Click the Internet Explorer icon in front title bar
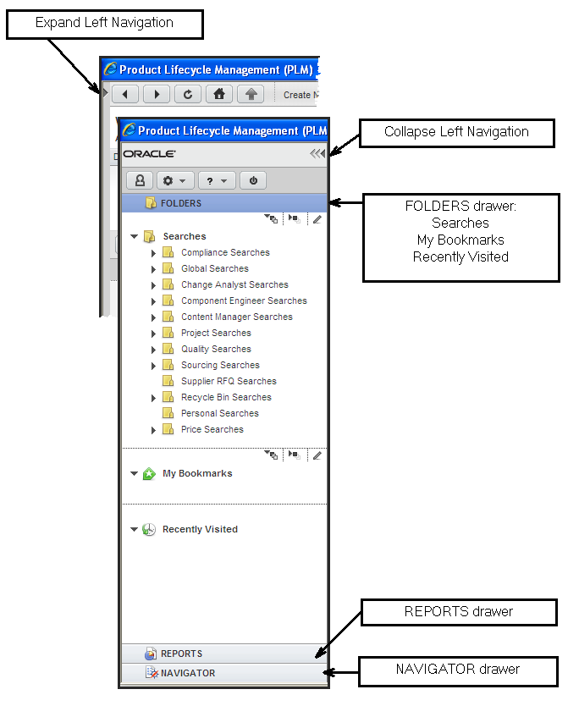Viewport: 579px width, 728px height. (x=129, y=130)
